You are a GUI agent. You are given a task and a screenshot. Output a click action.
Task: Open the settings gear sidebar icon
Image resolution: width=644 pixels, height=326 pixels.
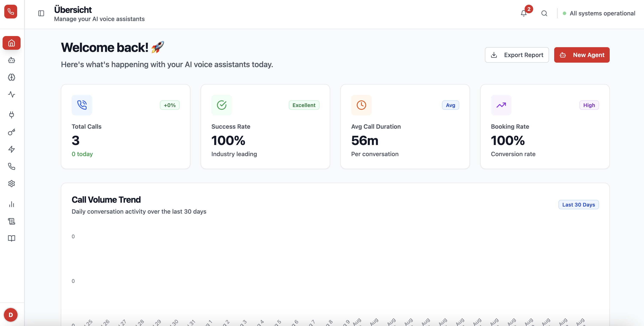[12, 184]
